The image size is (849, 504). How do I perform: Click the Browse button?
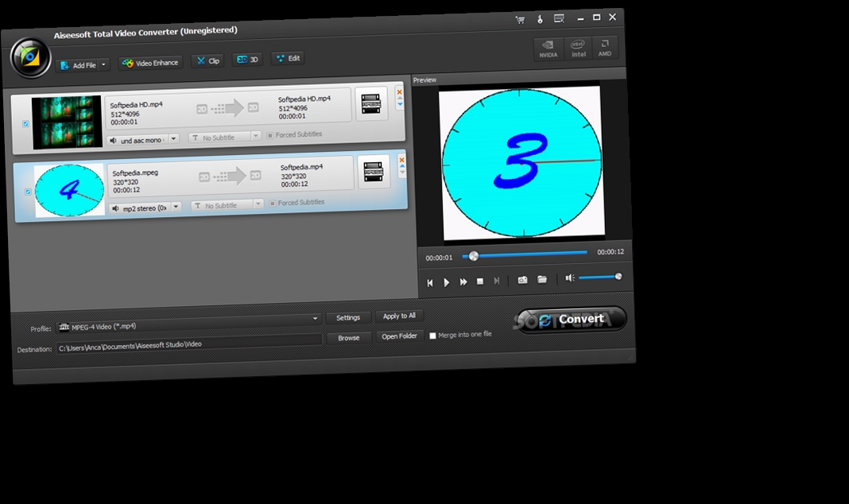(x=349, y=338)
